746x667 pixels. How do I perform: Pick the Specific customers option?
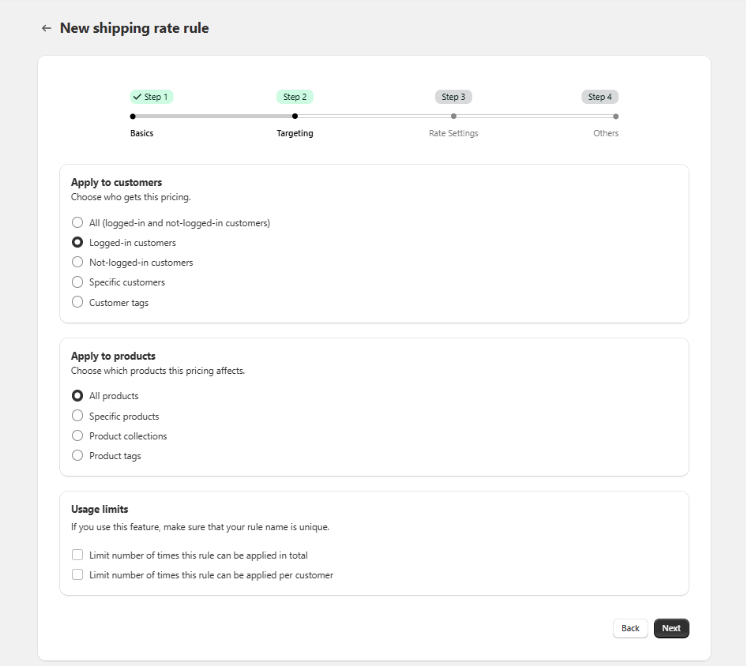78,282
